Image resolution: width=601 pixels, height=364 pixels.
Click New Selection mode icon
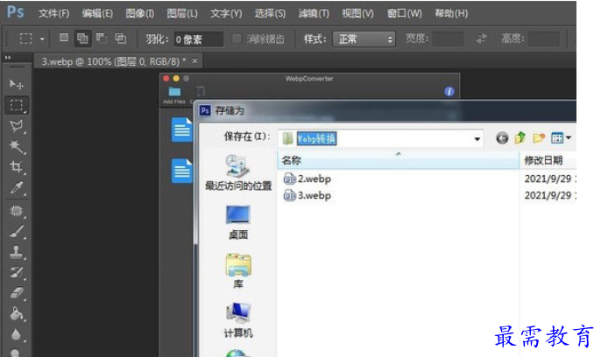point(64,38)
